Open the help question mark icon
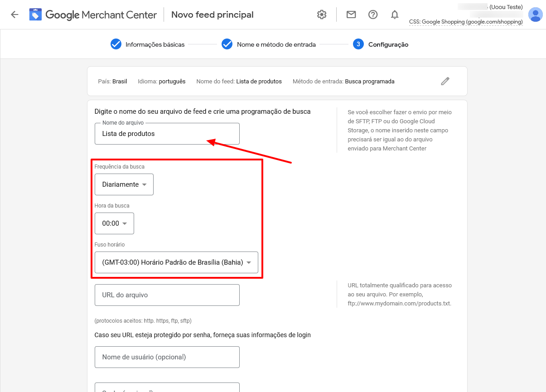Image resolution: width=546 pixels, height=392 pixels. coord(373,15)
